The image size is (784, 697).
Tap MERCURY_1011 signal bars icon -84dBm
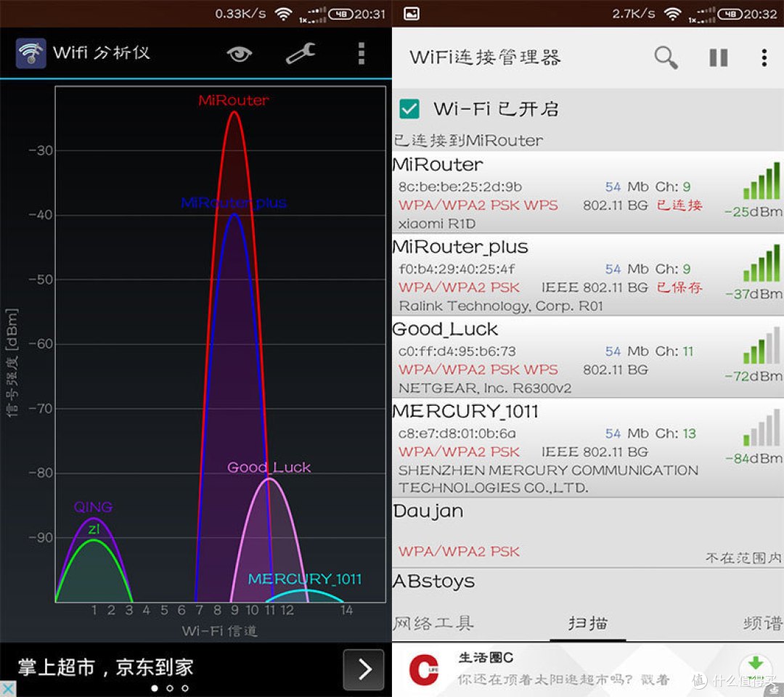point(761,427)
